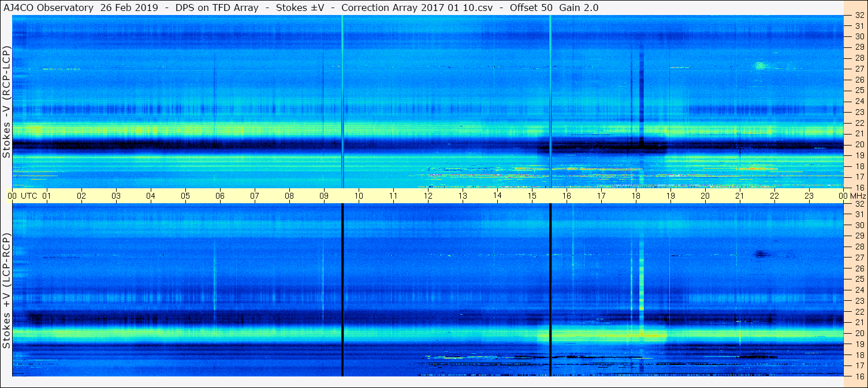Screen dimensions: 868x388
Task: Select the 01 hour mark on time axis
Action: click(x=47, y=196)
